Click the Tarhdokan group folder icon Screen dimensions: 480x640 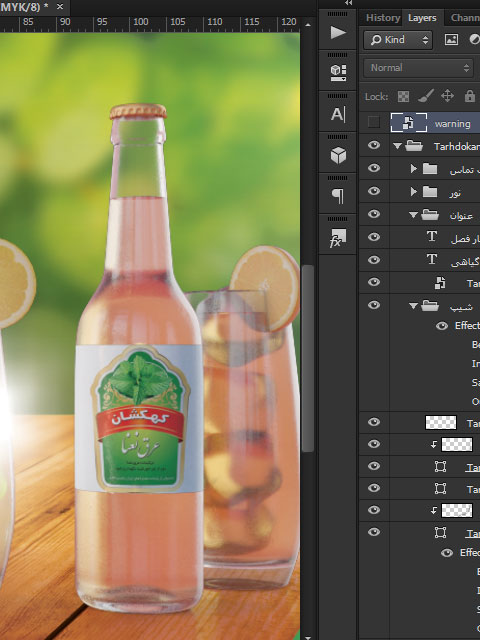point(414,146)
